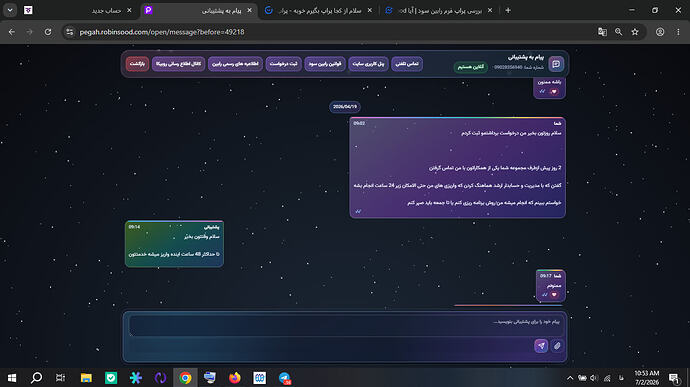Screen dimensions: 690x387
Task: Click the red بازگشت (back) button
Action: (x=137, y=64)
